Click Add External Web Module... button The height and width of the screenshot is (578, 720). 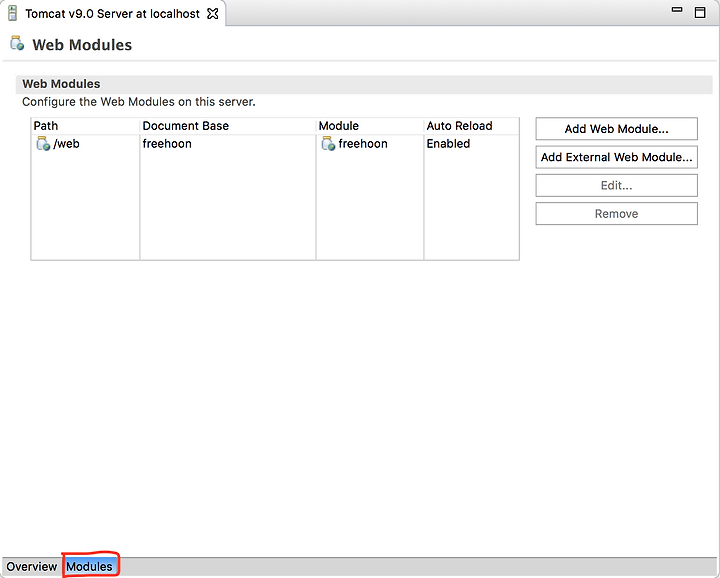[x=616, y=157]
